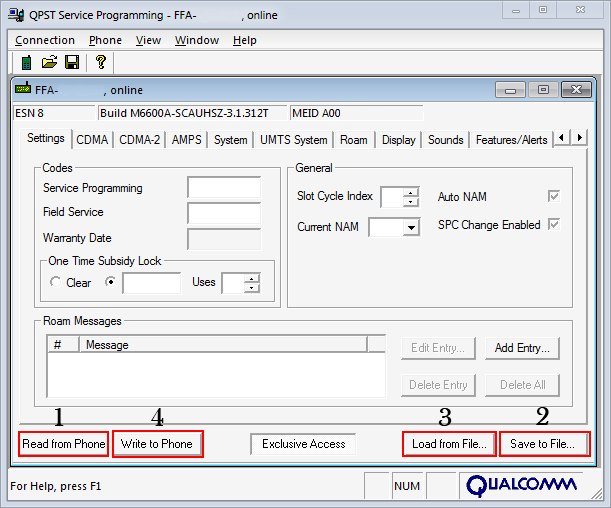Click the Build M6600A-SCAUHSZ-3.1.312T field

click(192, 113)
